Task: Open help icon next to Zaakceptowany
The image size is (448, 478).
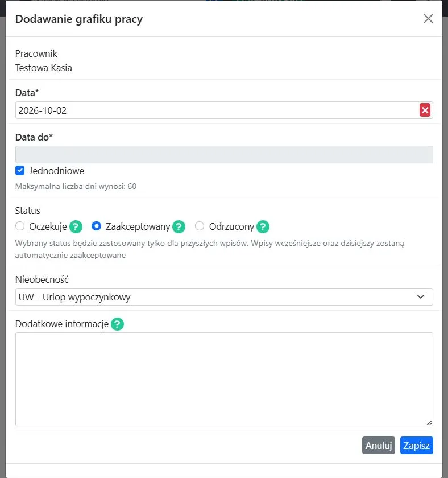Action: (179, 227)
